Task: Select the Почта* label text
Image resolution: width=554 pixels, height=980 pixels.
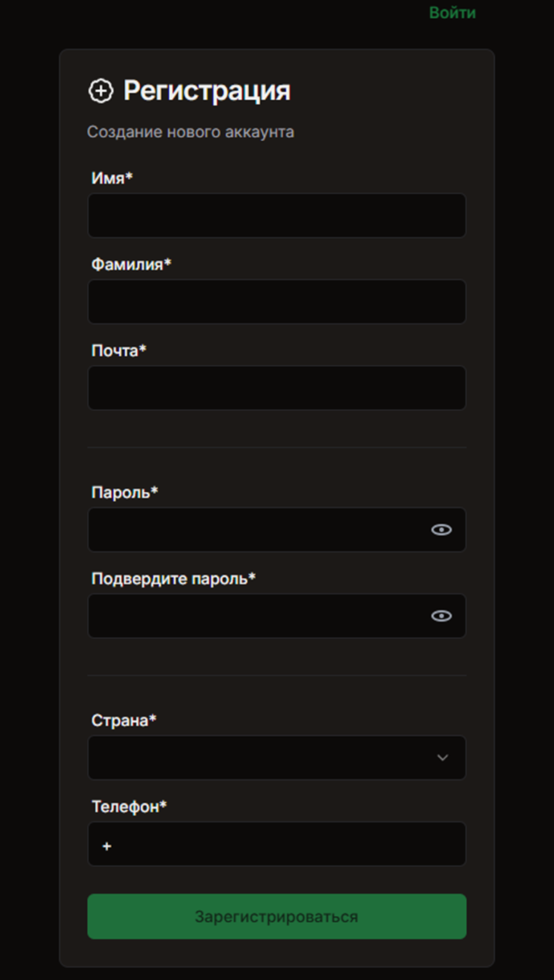Action: [x=118, y=351]
